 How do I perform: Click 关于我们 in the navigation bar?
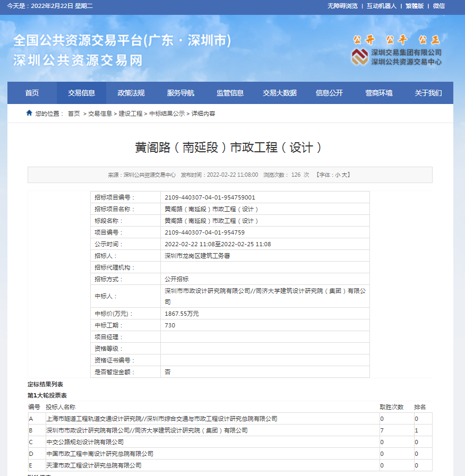coord(428,93)
